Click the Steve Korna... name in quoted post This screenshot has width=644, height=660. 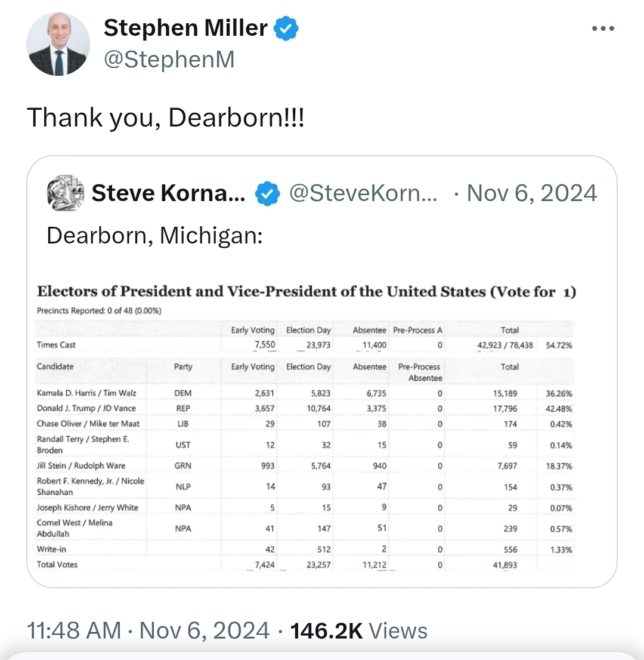point(168,193)
